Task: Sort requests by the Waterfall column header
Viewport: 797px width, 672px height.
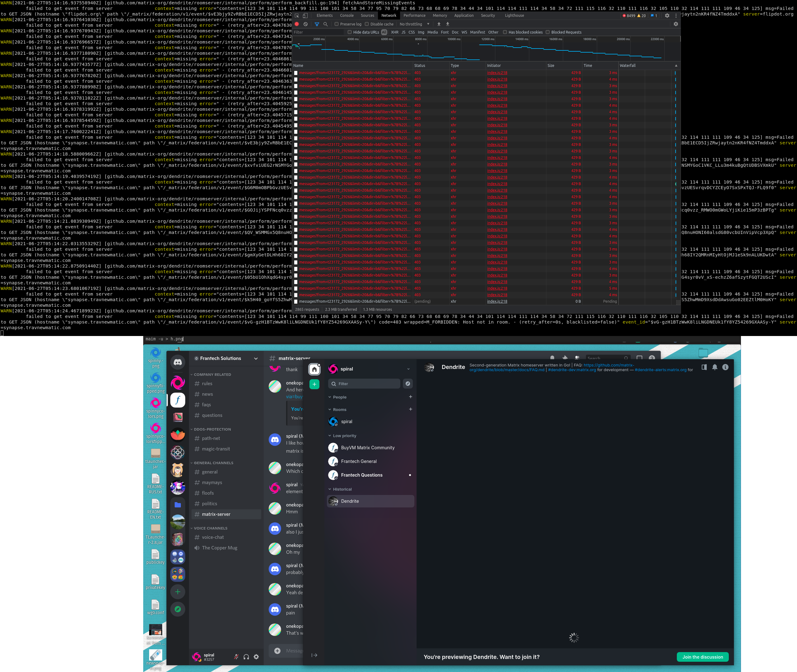Action: point(649,66)
